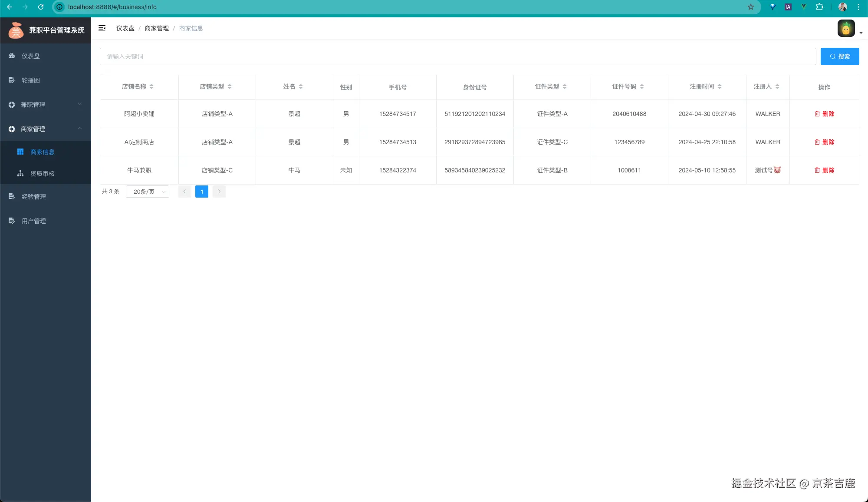Sort table by 店铺名称 column
The image size is (868, 502).
click(151, 87)
